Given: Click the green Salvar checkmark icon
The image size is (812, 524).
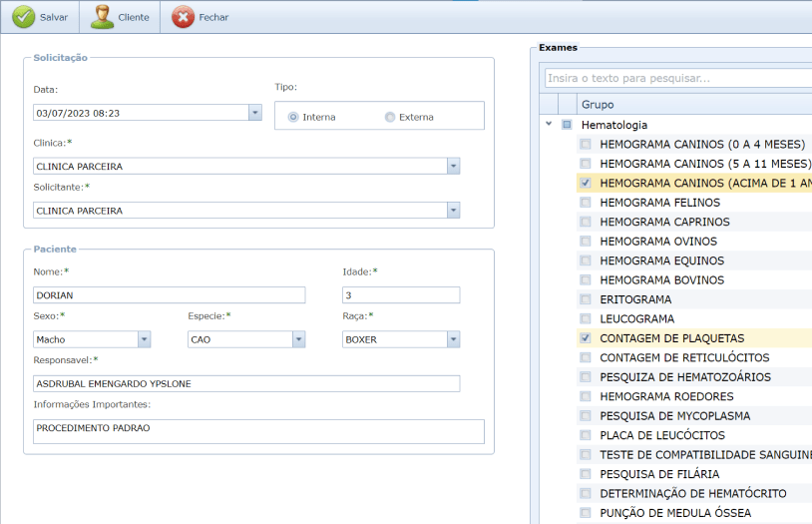Looking at the screenshot, I should 23,17.
